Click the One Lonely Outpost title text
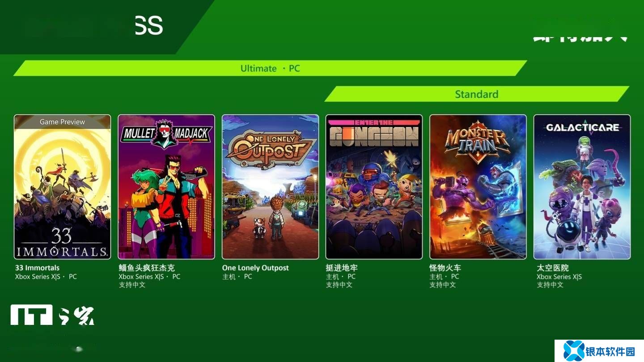644x362 pixels. 255,268
